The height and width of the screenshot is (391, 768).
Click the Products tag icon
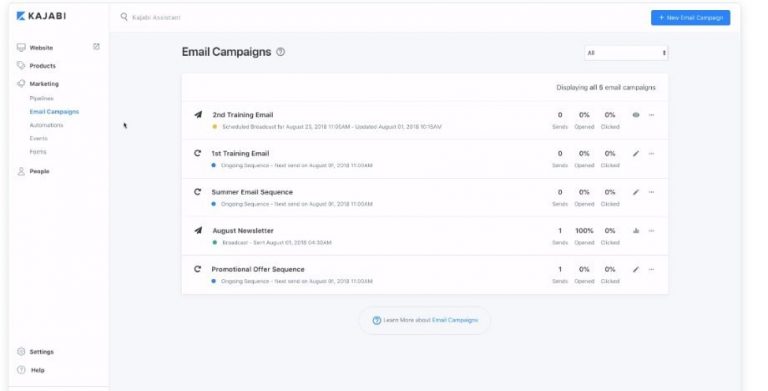(21, 65)
